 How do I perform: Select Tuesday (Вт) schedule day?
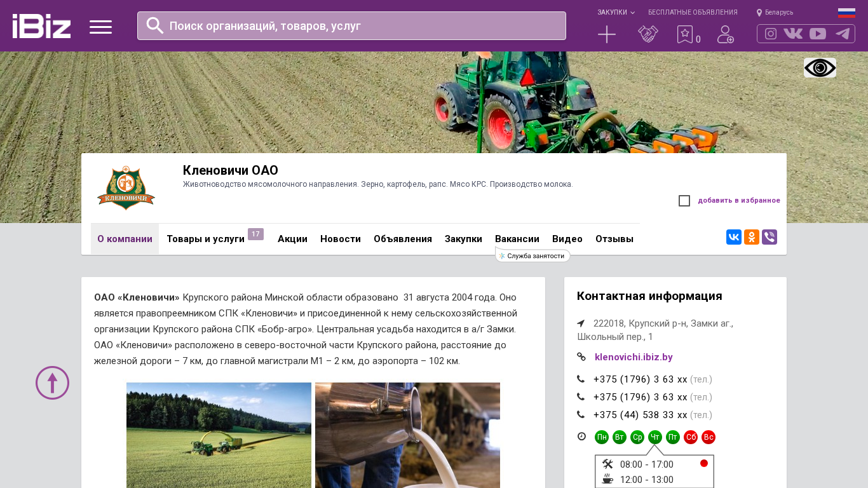point(620,437)
